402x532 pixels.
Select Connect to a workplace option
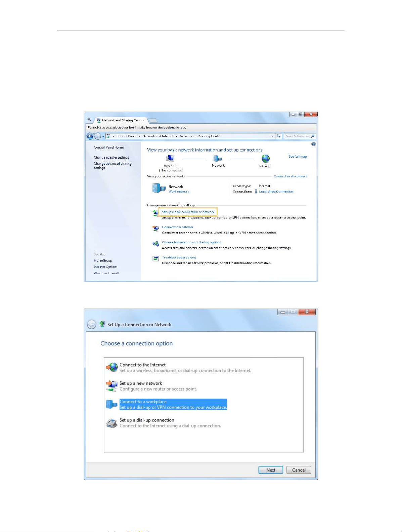pyautogui.click(x=173, y=404)
